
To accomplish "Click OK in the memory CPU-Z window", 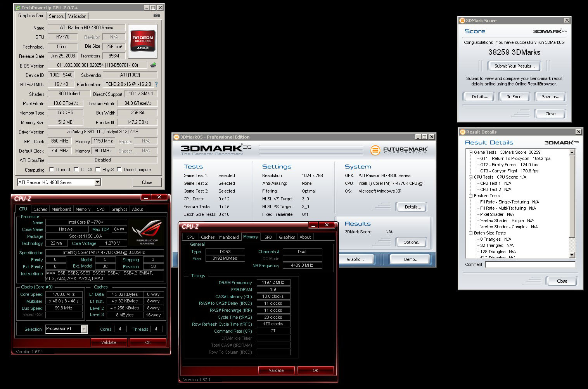I will (x=315, y=370).
